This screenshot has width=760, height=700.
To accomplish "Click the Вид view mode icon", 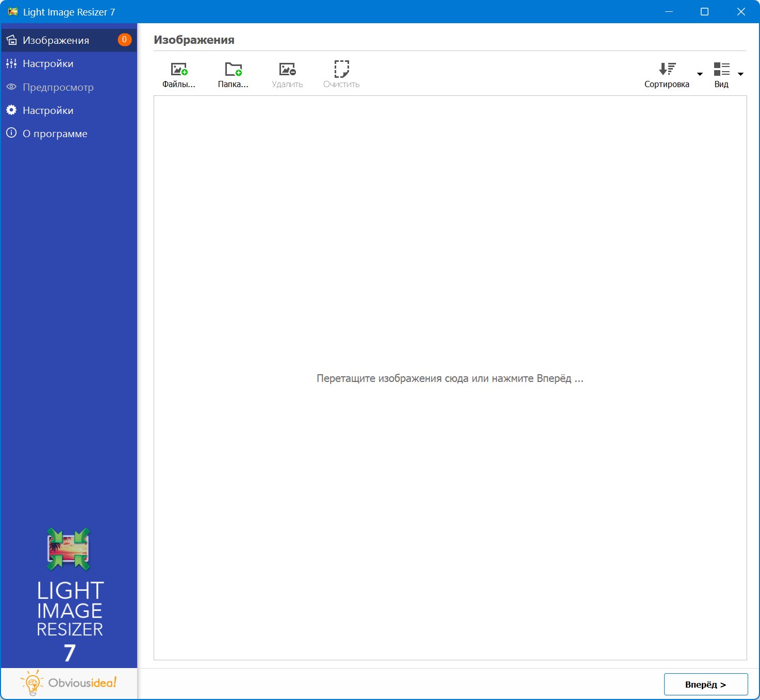I will [721, 69].
